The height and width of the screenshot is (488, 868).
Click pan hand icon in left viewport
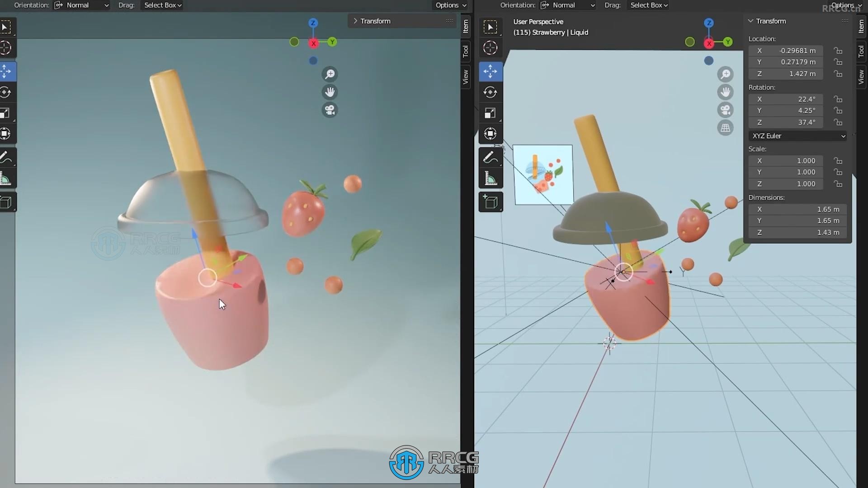330,92
